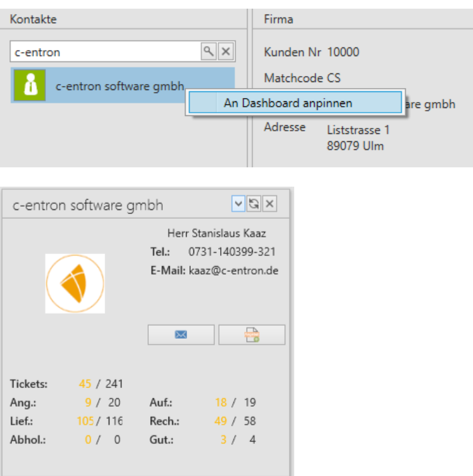Select c-entron software gmbh in the contact list
Viewport: 473px width, 476px height.
coord(120,86)
